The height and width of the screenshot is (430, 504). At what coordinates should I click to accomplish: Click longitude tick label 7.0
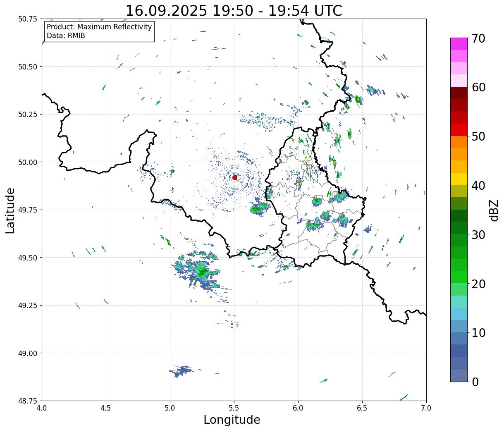(426, 408)
